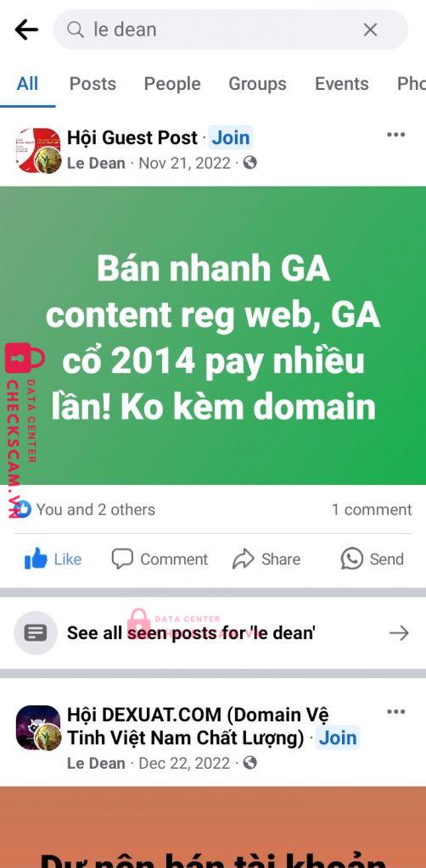This screenshot has height=868, width=426.
Task: Join the Hội Guest Post group
Action: tap(231, 138)
